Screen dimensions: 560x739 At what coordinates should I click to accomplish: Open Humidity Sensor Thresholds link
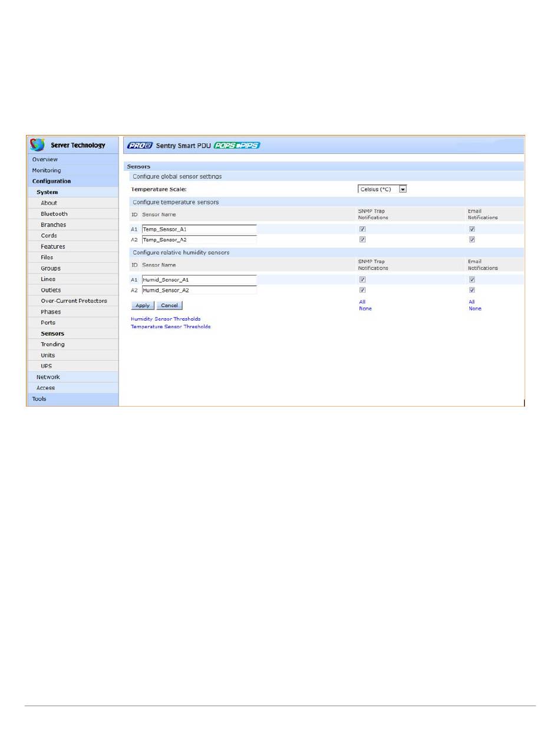click(166, 319)
